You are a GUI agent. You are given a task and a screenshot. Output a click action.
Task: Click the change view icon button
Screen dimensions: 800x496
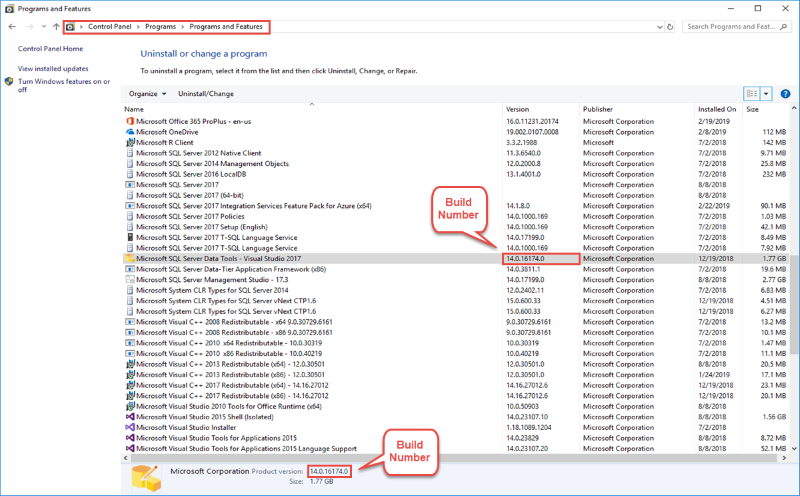point(752,93)
